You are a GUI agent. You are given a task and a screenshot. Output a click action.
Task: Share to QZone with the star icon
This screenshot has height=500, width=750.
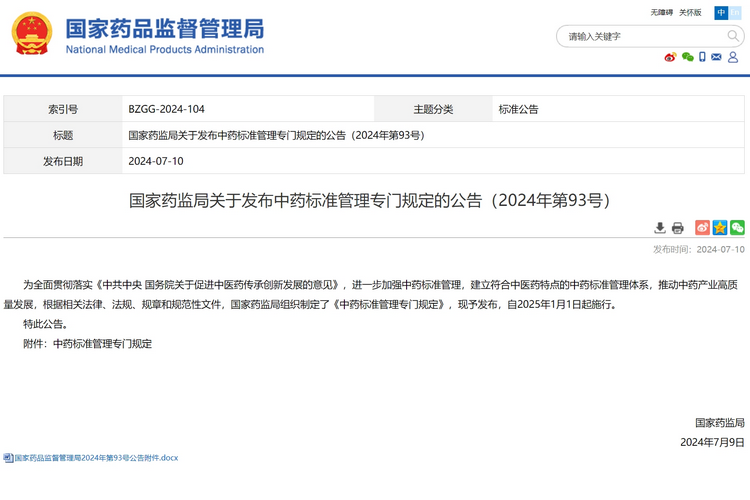[x=719, y=228]
